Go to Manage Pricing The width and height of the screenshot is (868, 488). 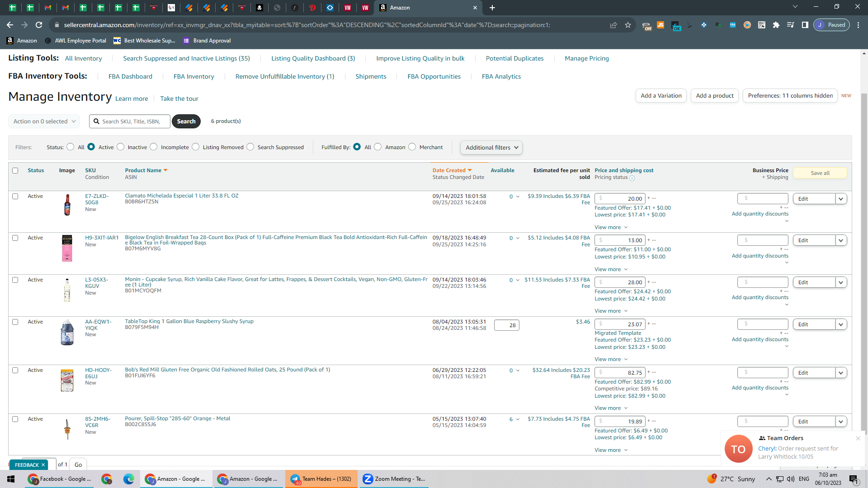(x=587, y=58)
